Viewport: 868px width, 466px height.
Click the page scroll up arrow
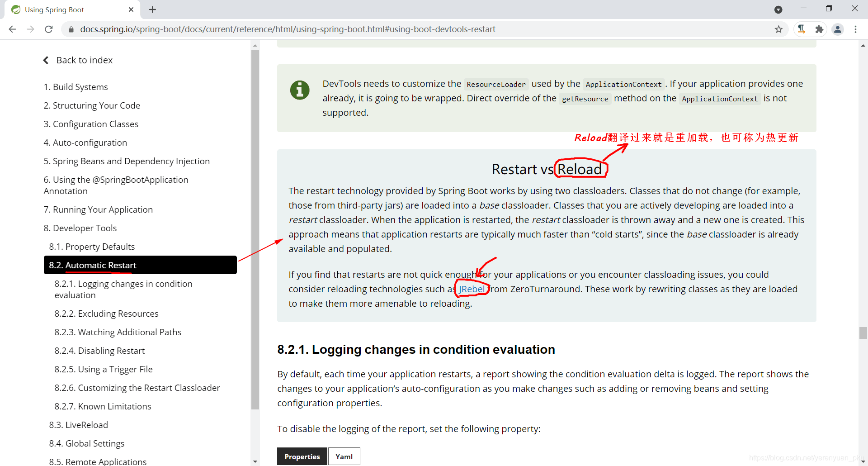coord(863,45)
